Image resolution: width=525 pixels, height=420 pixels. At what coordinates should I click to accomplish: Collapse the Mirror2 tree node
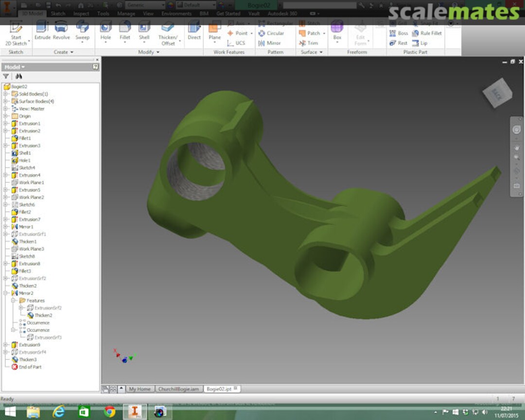6,293
